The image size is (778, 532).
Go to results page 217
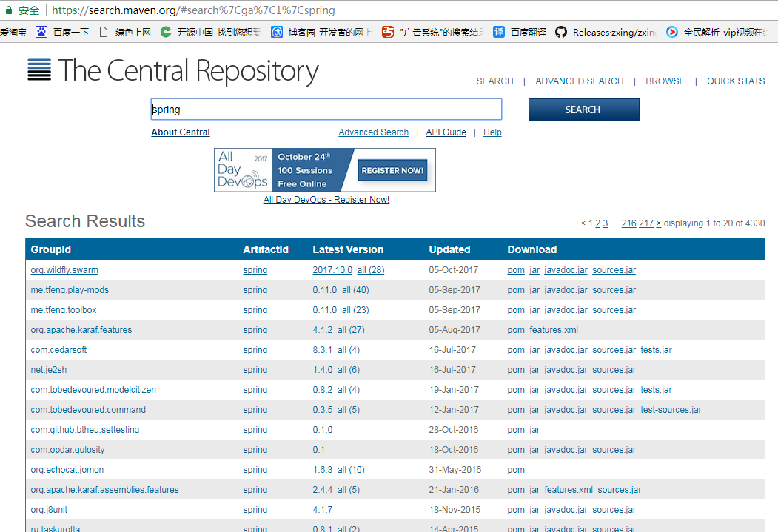coord(646,223)
